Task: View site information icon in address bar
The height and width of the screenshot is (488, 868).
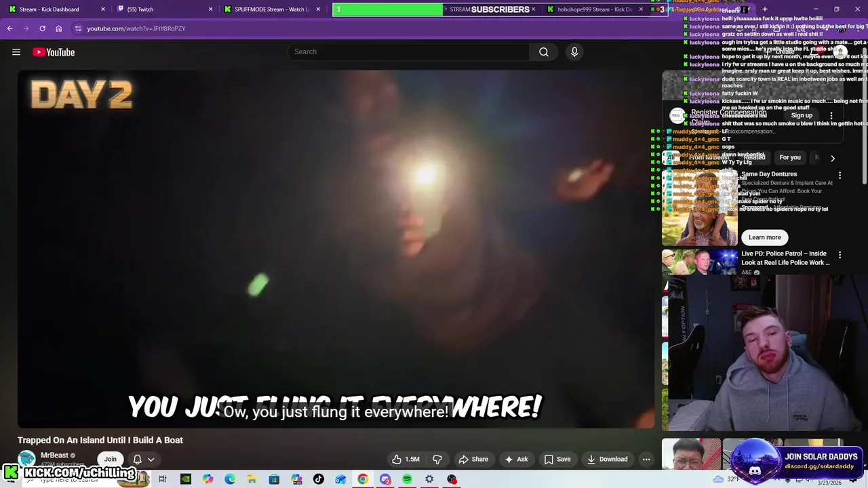Action: [x=78, y=28]
